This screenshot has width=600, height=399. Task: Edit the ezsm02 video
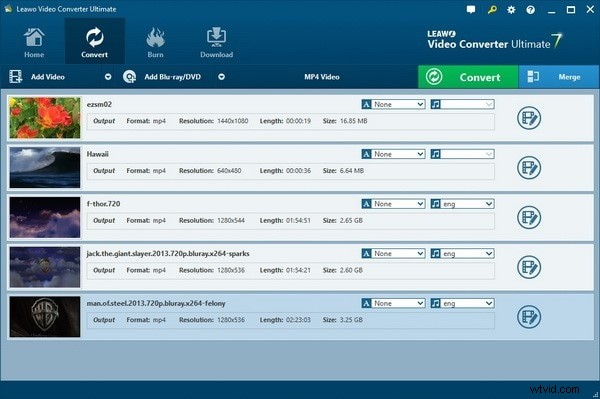529,118
